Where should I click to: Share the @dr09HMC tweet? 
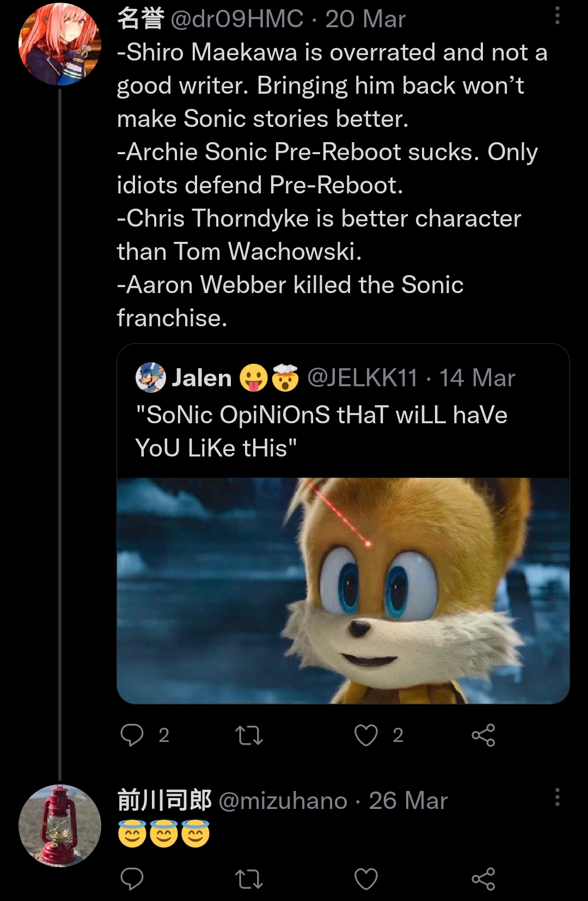[x=483, y=735]
